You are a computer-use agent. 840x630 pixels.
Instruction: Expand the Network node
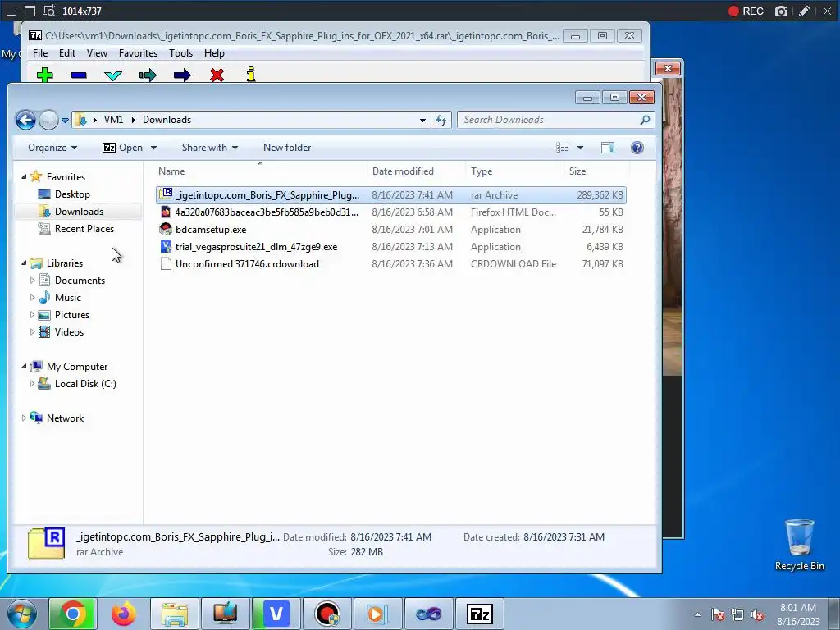pos(24,418)
